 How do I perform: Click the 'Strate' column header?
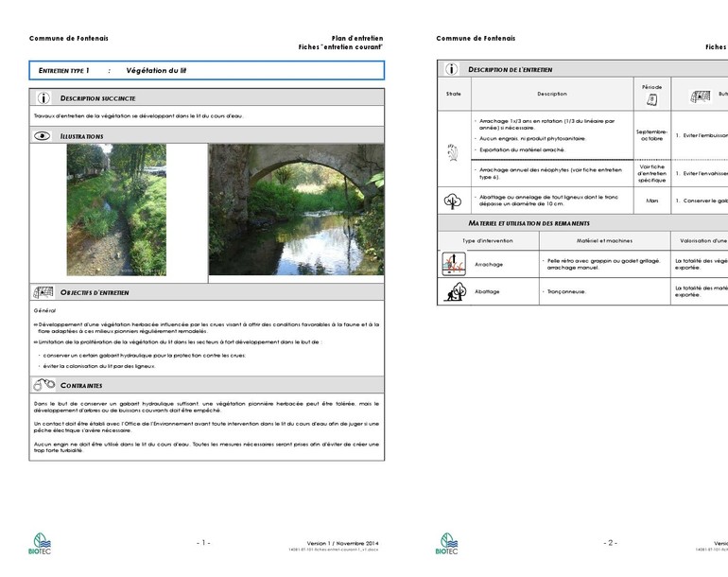click(454, 94)
